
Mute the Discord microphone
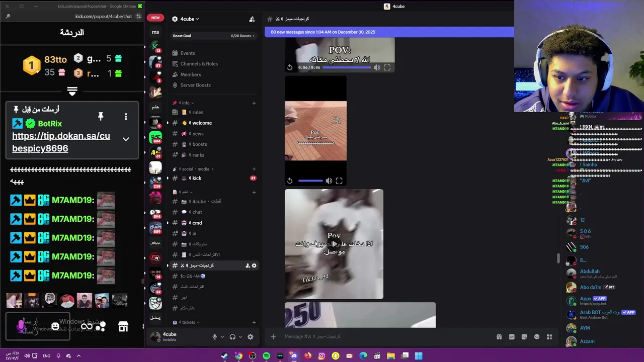[214, 337]
